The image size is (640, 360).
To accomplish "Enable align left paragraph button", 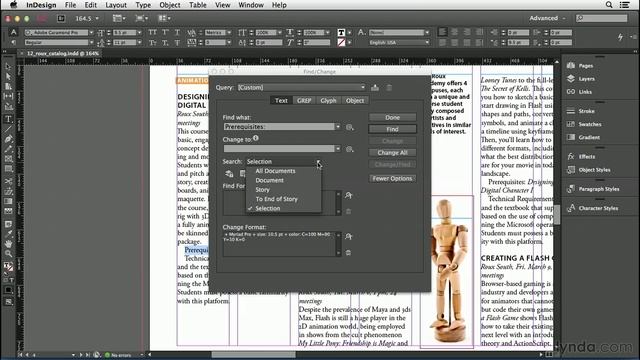I will [x=442, y=32].
